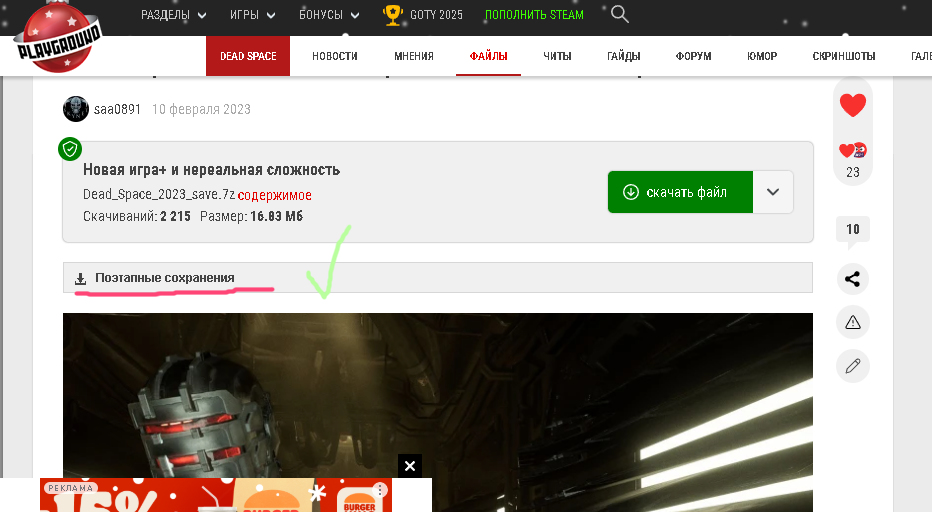Open the Новости tab
Screen dimensions: 932x512
click(x=334, y=56)
